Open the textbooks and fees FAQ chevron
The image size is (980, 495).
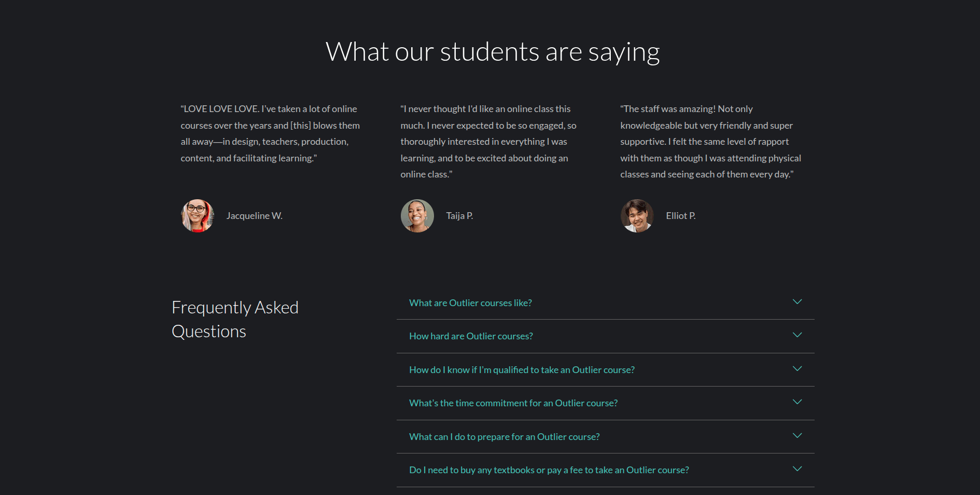tap(797, 469)
